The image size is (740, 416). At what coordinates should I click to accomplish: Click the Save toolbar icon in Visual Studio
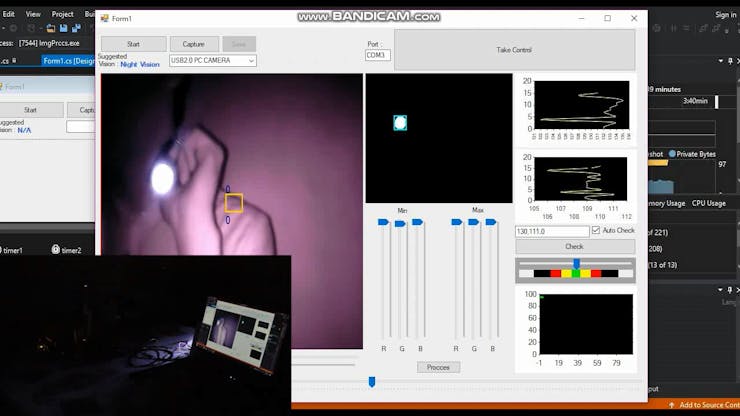[64, 28]
